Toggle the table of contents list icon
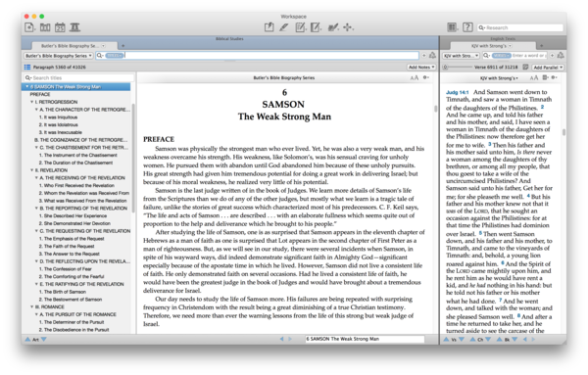 click(27, 67)
